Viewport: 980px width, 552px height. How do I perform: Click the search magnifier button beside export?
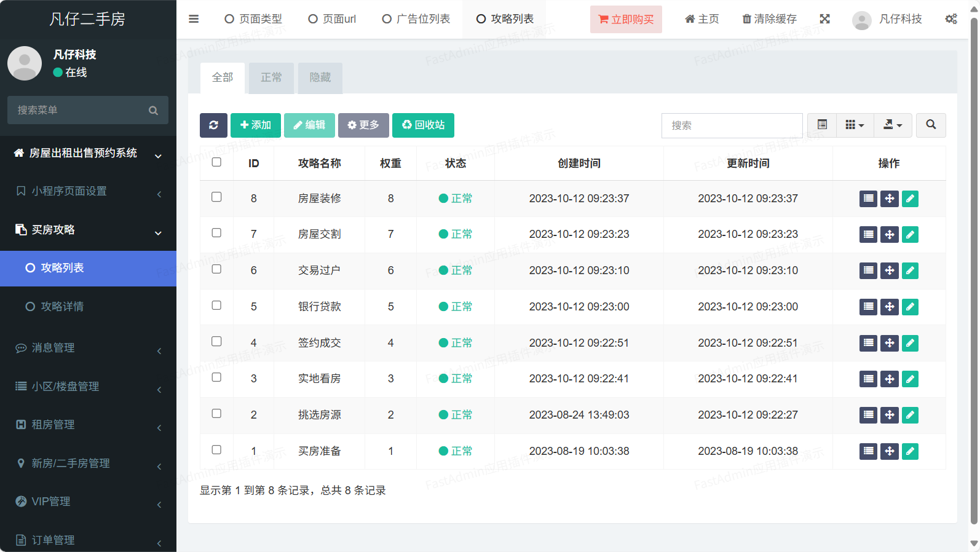(931, 125)
